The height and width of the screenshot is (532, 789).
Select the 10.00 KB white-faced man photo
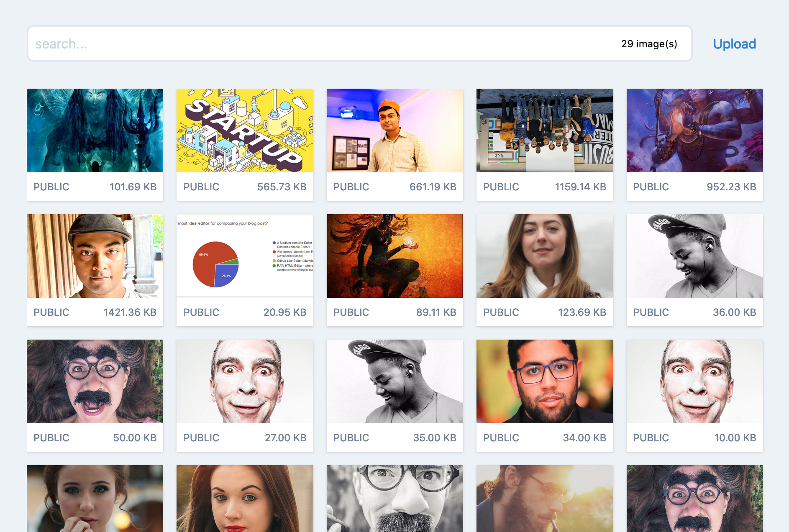click(695, 381)
